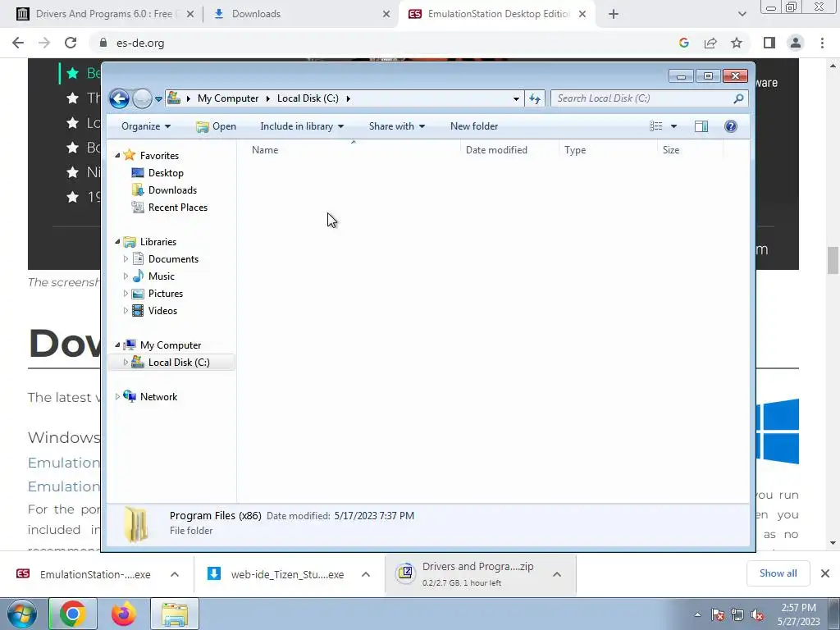Select the Videos library item
Image resolution: width=840 pixels, height=630 pixels.
(163, 311)
